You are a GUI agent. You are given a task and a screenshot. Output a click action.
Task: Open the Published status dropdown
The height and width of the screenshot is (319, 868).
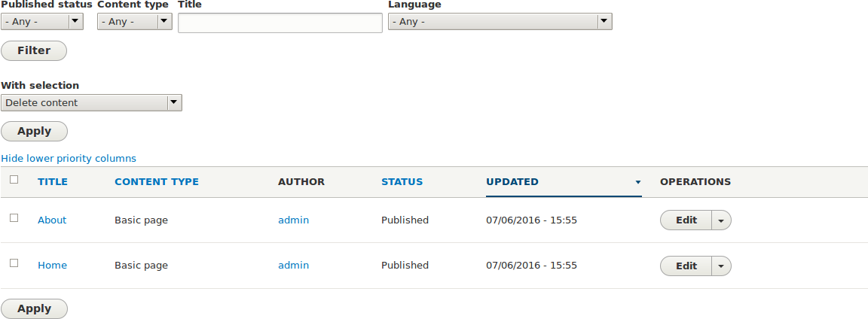coord(42,22)
